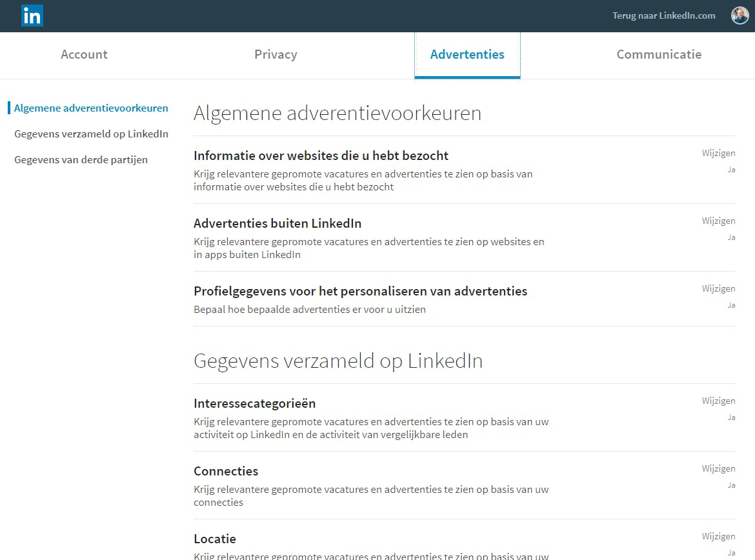
Task: Open the Communicatie tab
Action: (x=659, y=55)
